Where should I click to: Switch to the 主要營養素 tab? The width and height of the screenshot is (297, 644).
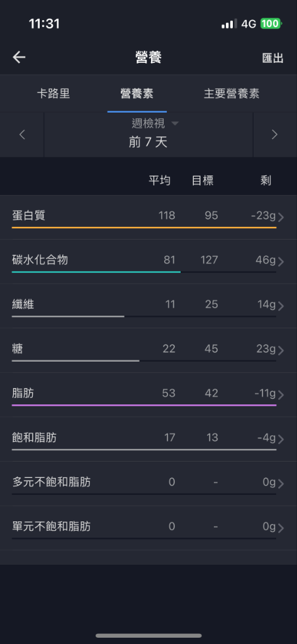232,93
